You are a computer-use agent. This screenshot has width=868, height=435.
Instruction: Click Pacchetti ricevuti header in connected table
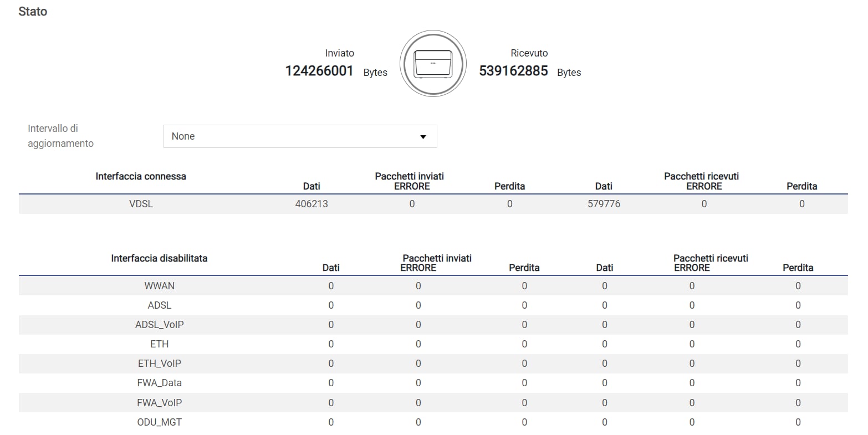[702, 176]
